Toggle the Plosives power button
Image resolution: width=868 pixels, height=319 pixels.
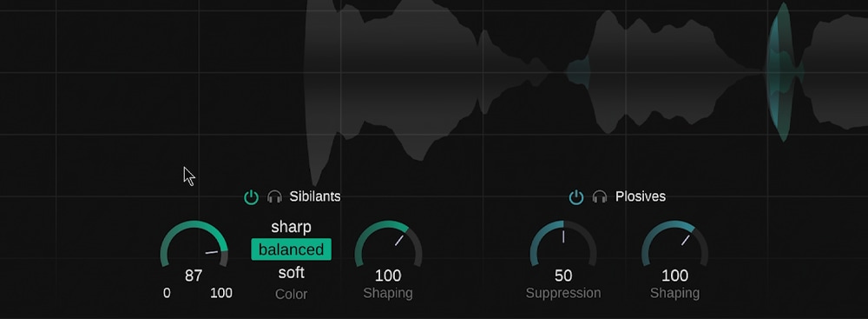(576, 197)
